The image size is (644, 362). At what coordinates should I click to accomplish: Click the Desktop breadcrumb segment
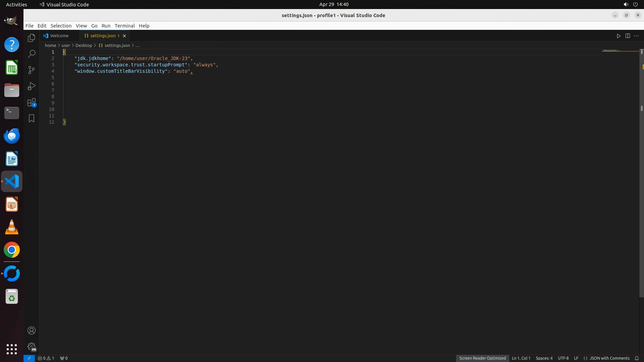coord(84,46)
